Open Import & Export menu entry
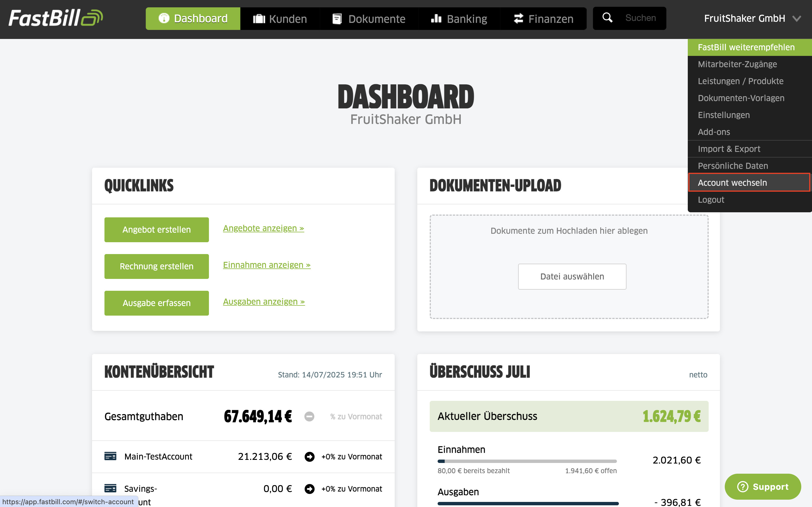The width and height of the screenshot is (812, 507). click(750, 149)
